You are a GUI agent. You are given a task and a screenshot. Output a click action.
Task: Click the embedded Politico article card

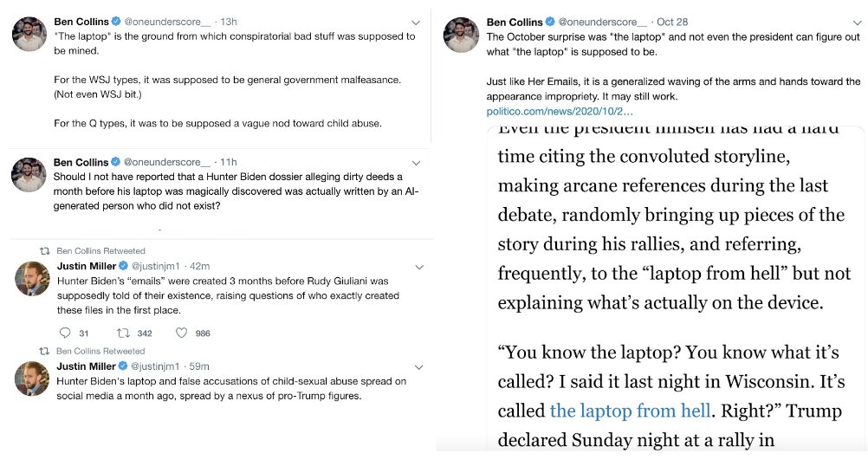676,288
